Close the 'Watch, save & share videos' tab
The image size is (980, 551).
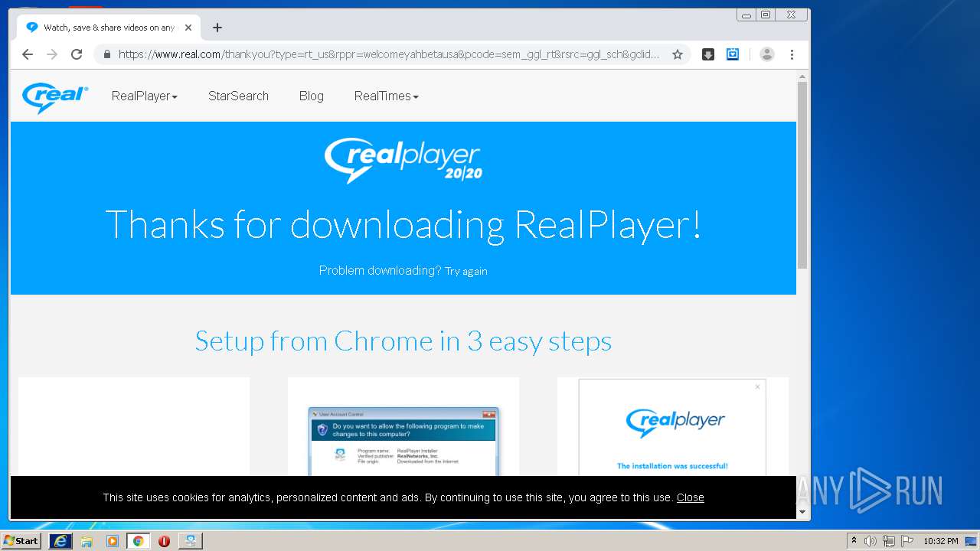(188, 28)
